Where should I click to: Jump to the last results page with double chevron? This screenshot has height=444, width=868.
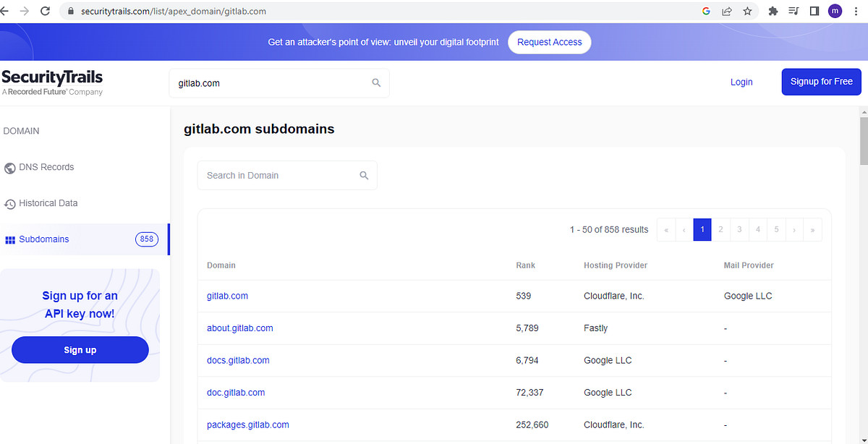click(x=812, y=229)
